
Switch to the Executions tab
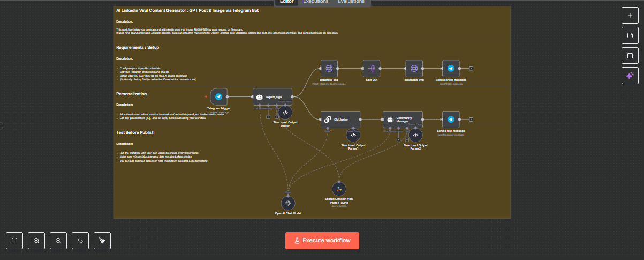pos(316,2)
